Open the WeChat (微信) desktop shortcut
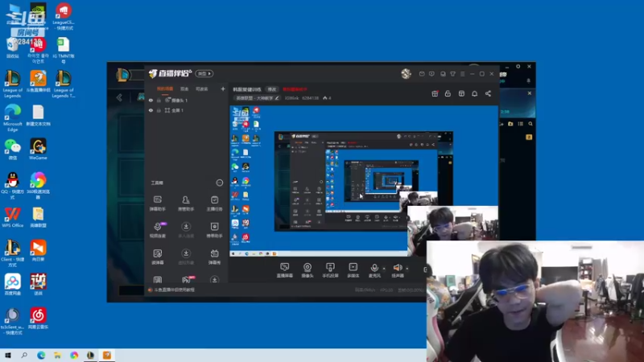The image size is (644, 362). point(12,150)
